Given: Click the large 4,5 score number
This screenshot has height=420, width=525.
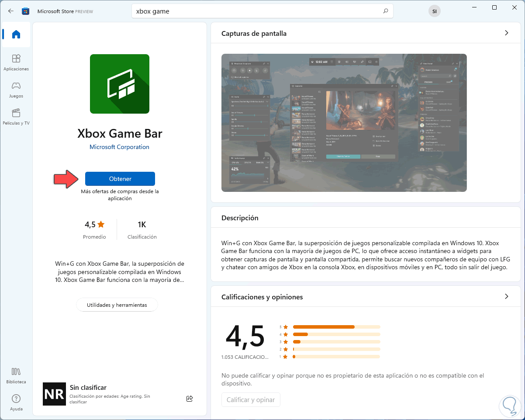Looking at the screenshot, I should pyautogui.click(x=245, y=336).
